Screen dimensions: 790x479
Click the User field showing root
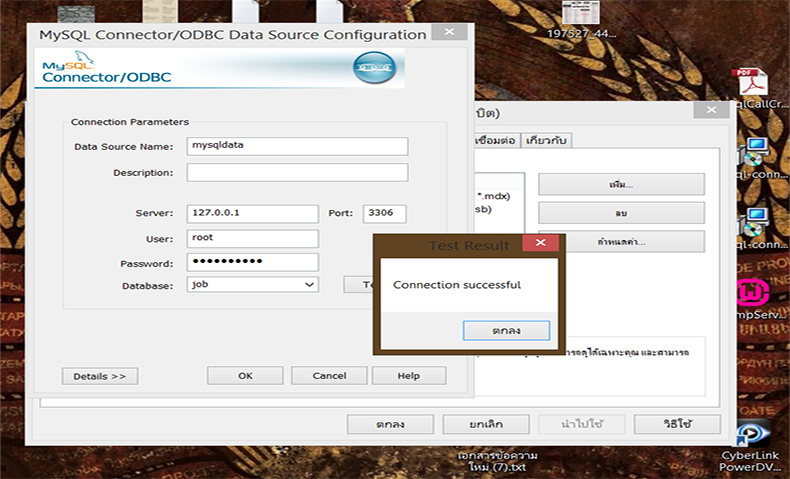(x=252, y=238)
